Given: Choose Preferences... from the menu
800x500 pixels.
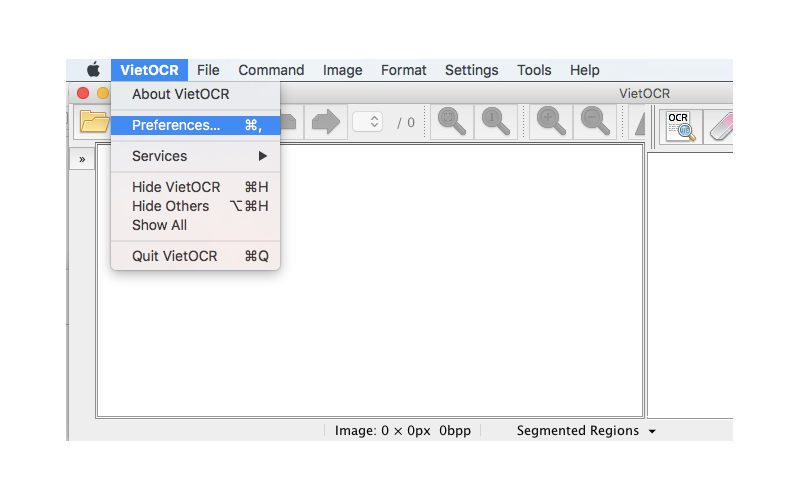Looking at the screenshot, I should point(195,126).
